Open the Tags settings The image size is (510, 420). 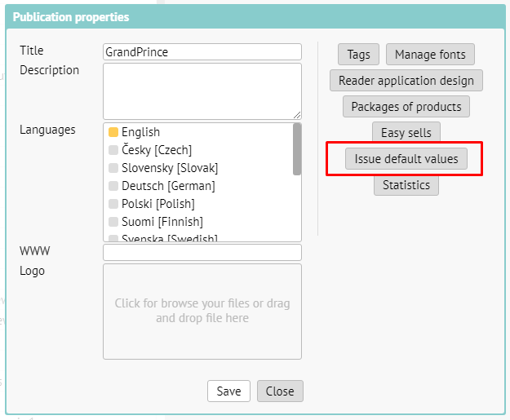tap(358, 55)
